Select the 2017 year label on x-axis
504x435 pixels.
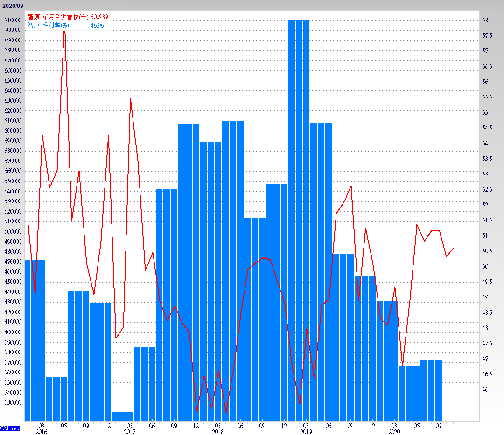pos(129,432)
